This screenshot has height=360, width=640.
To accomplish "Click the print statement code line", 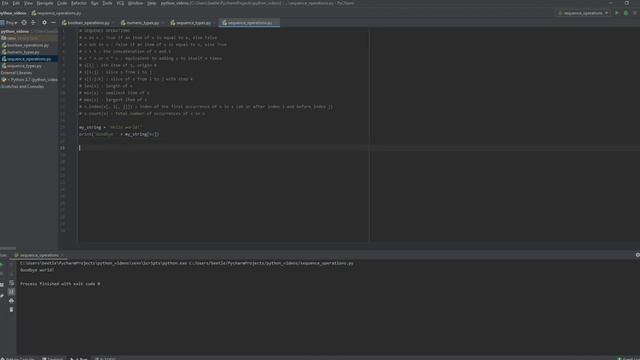I will pos(119,134).
